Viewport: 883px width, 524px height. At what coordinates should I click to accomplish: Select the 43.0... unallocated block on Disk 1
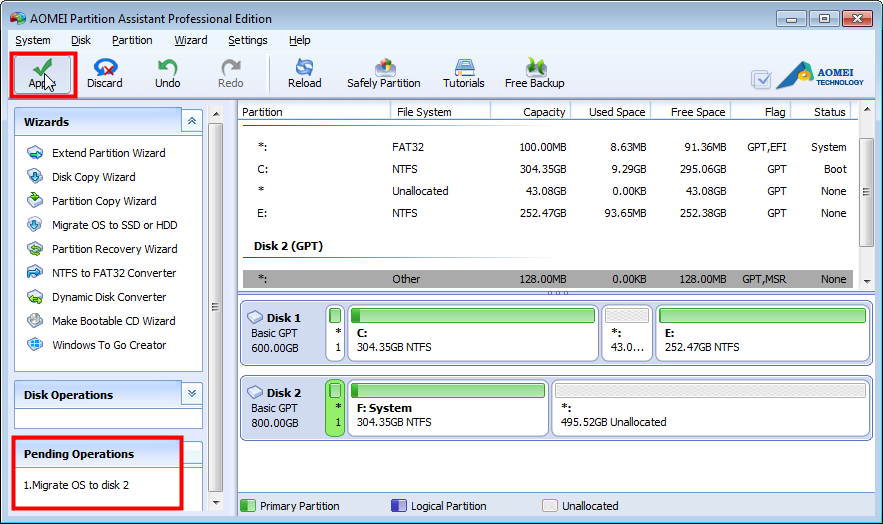[627, 333]
